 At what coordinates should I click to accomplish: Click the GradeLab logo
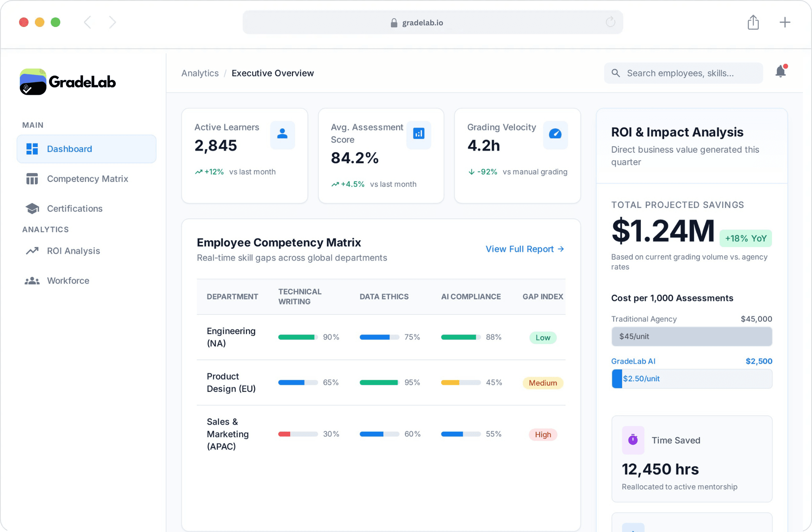[68, 82]
